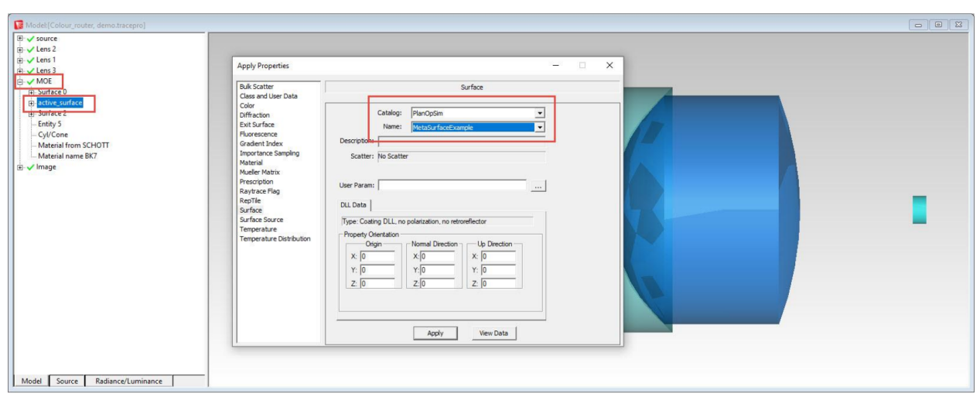Open the Catalog dropdown
The width and height of the screenshot is (980, 397).
click(539, 113)
